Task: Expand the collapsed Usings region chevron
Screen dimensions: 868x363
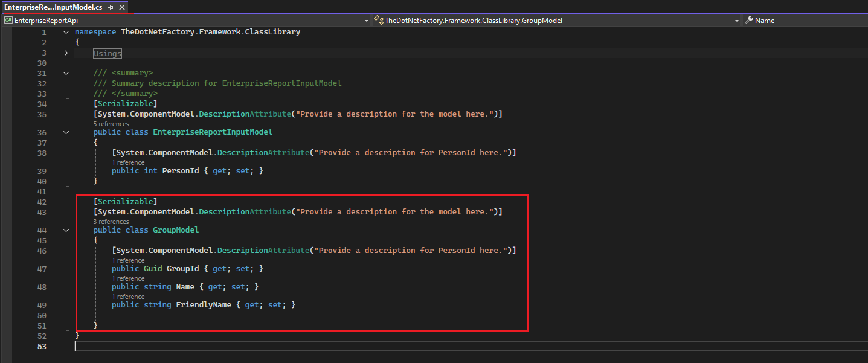Action: click(x=66, y=53)
